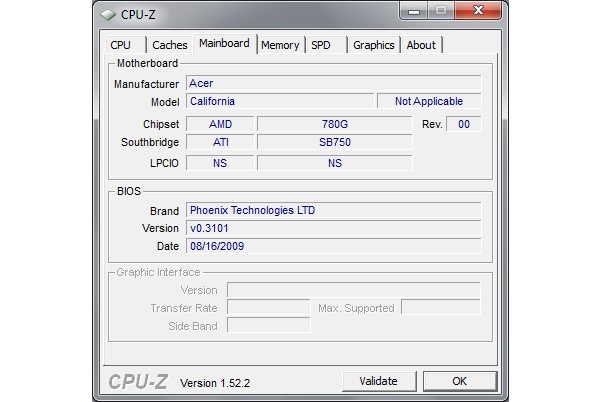The width and height of the screenshot is (600, 402).
Task: Click the BIOS date 08/16/2009 field
Action: tap(333, 246)
